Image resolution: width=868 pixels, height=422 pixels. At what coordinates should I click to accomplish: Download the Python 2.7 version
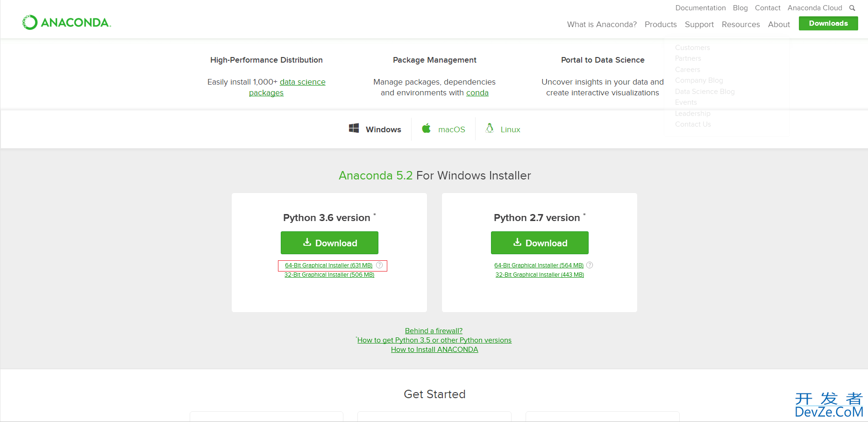(540, 243)
